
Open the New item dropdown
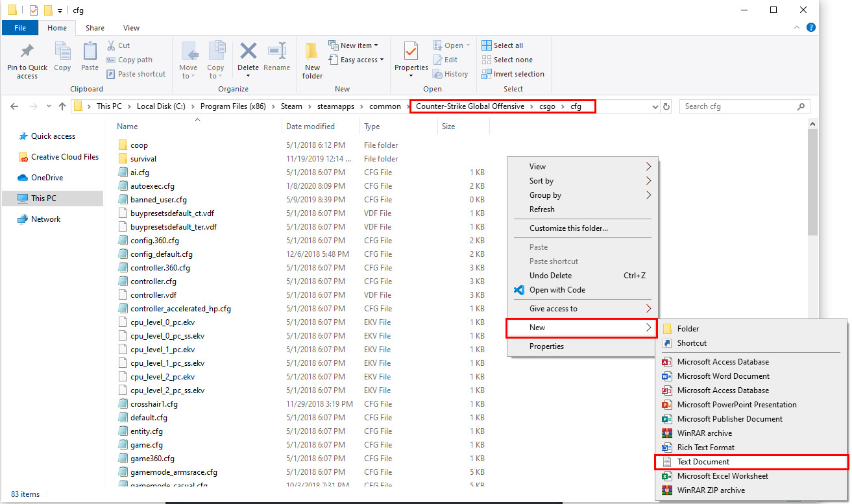click(x=353, y=45)
